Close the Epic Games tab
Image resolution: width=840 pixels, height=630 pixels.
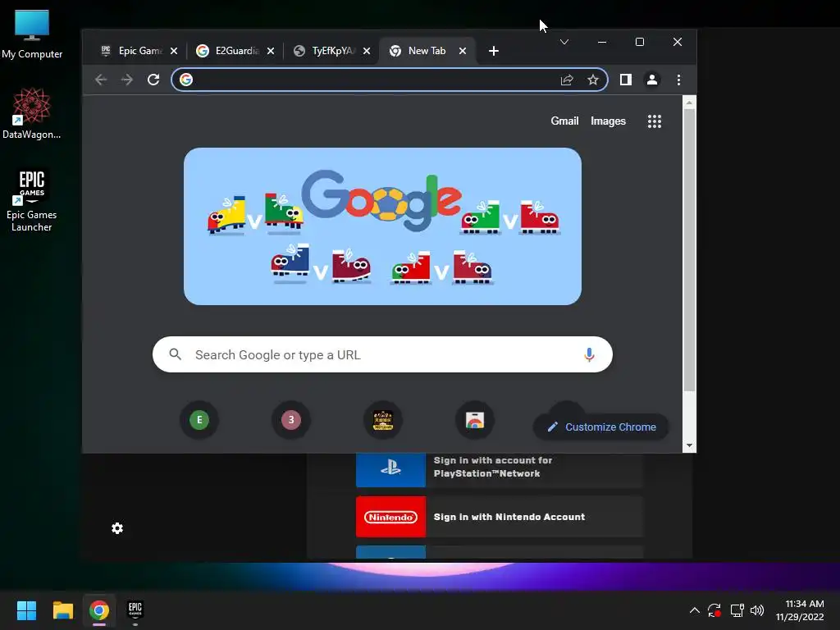[174, 51]
